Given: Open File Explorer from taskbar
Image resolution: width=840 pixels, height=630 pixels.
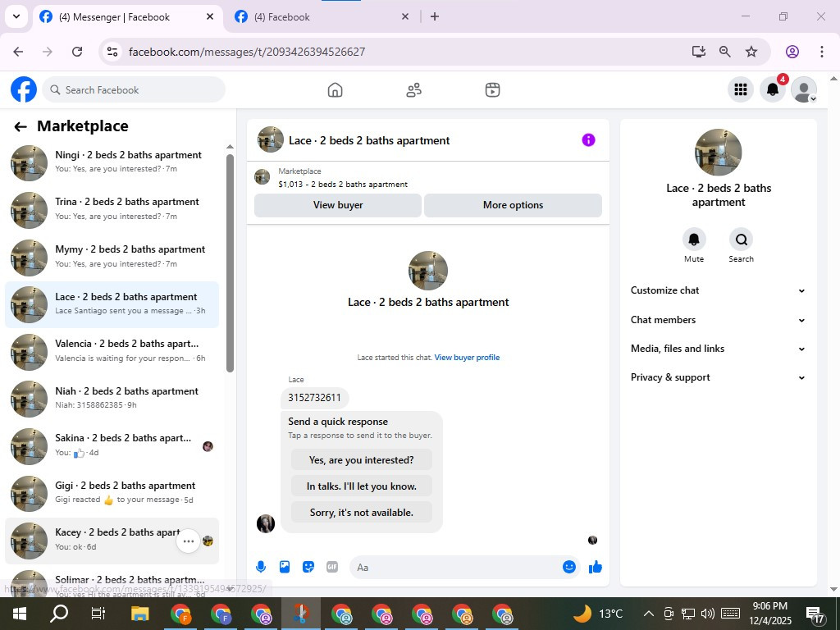Looking at the screenshot, I should point(139,614).
